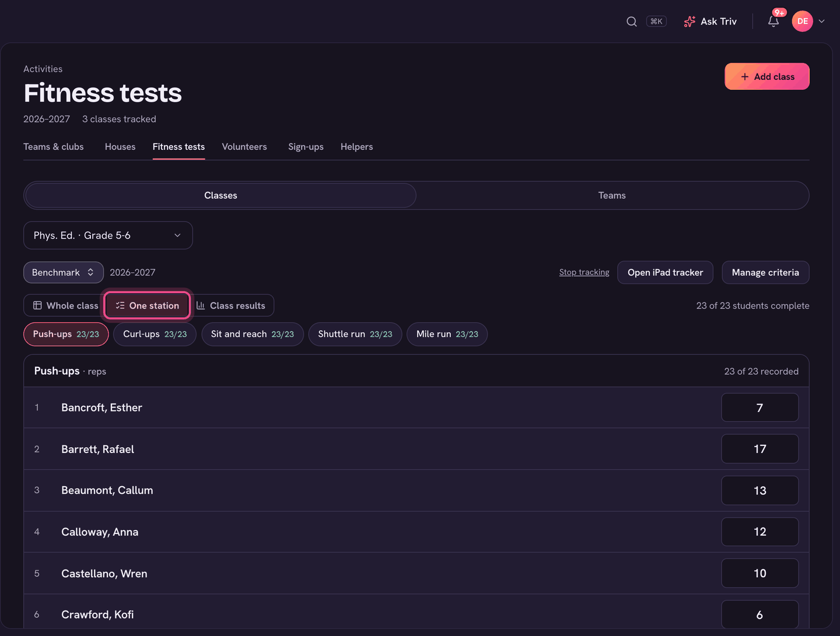
Task: Select the Curl-ups station chip
Action: tap(155, 334)
